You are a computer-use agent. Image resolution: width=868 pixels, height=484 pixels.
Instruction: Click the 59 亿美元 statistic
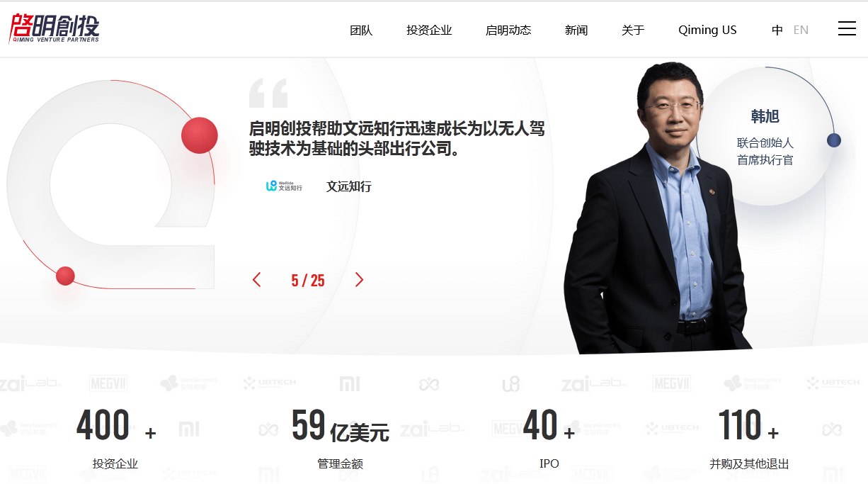pyautogui.click(x=341, y=426)
